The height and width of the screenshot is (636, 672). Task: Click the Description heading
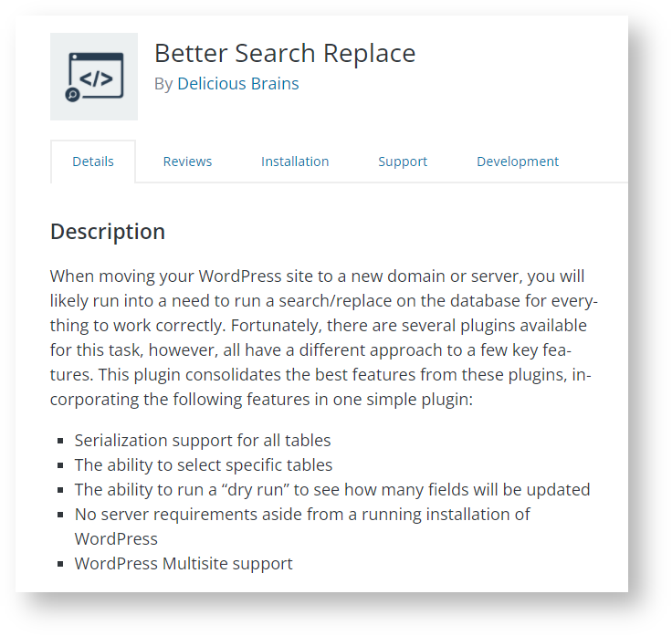point(108,232)
